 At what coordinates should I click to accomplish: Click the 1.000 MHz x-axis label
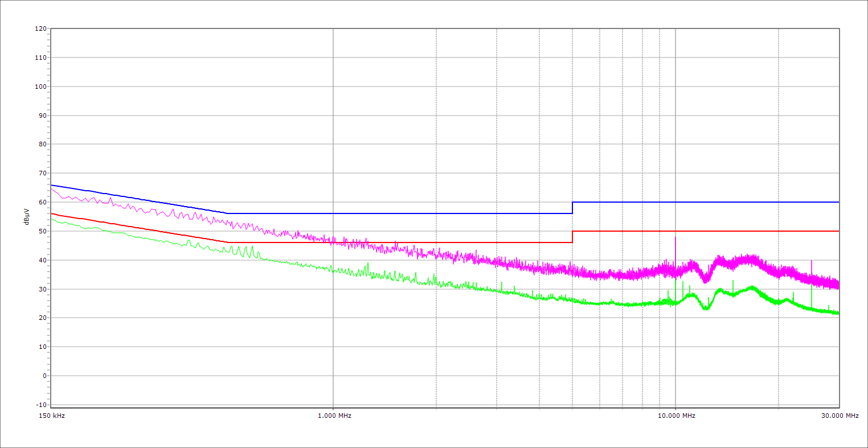(334, 416)
